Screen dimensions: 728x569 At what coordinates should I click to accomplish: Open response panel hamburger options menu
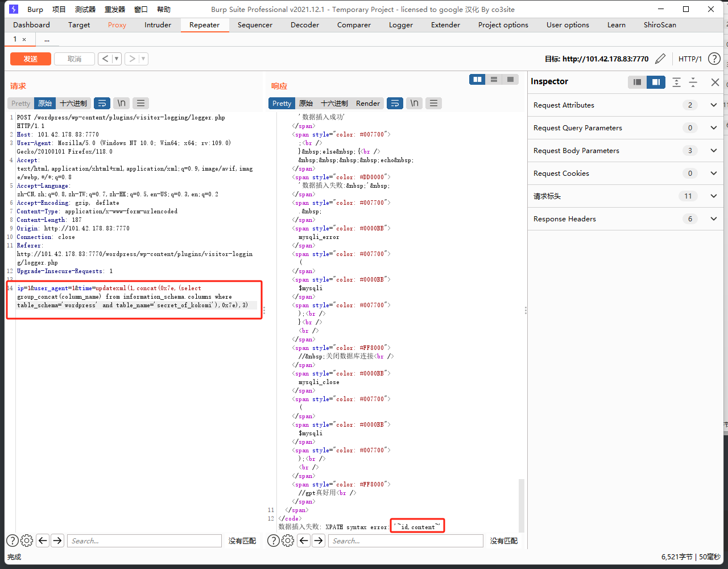click(x=433, y=103)
